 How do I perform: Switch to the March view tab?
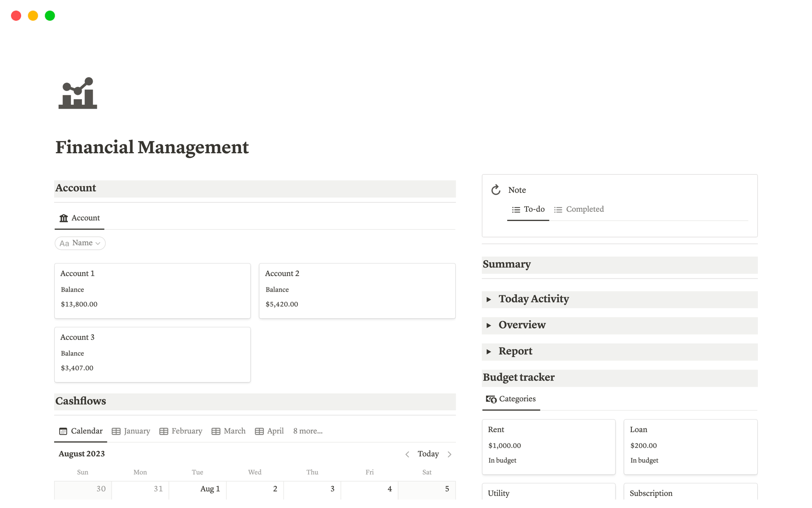click(234, 431)
